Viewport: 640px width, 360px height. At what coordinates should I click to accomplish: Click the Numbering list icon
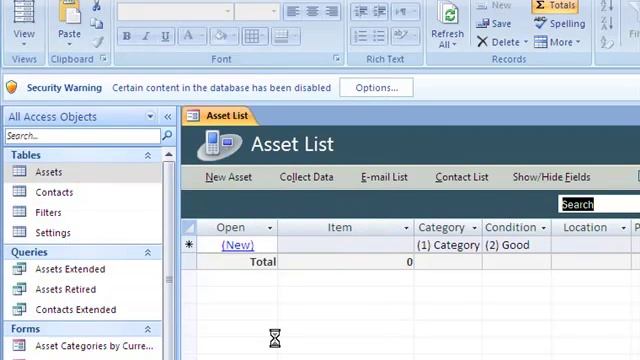pyautogui.click(x=360, y=36)
